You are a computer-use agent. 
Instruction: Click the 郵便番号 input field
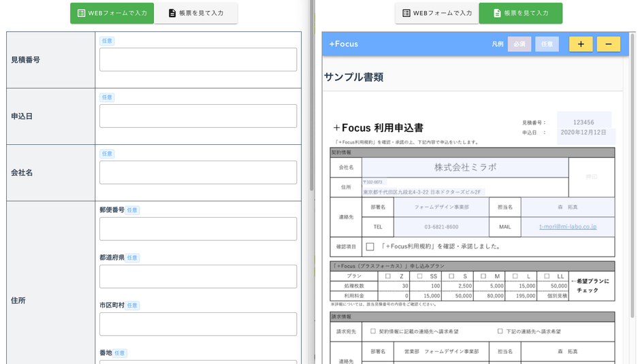click(198, 229)
